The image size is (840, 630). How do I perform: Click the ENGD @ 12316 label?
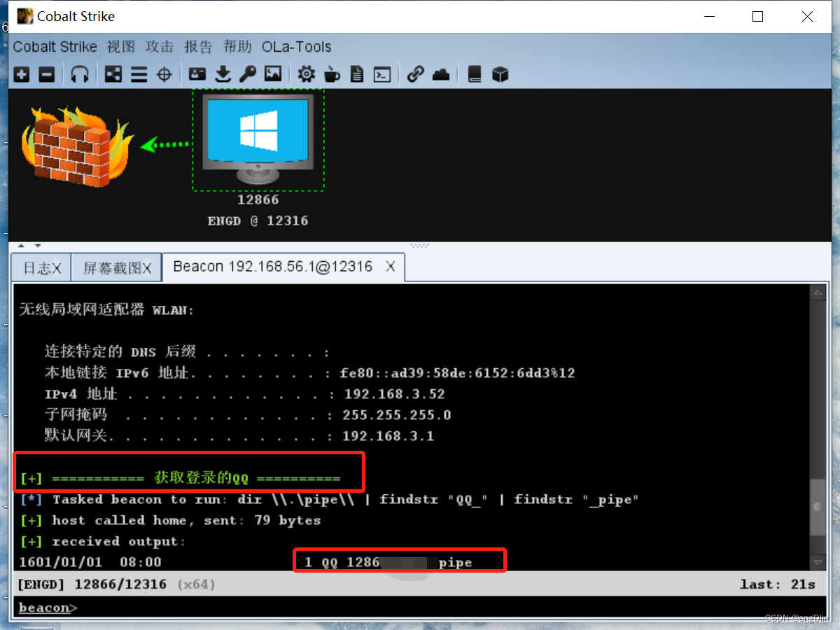click(258, 221)
